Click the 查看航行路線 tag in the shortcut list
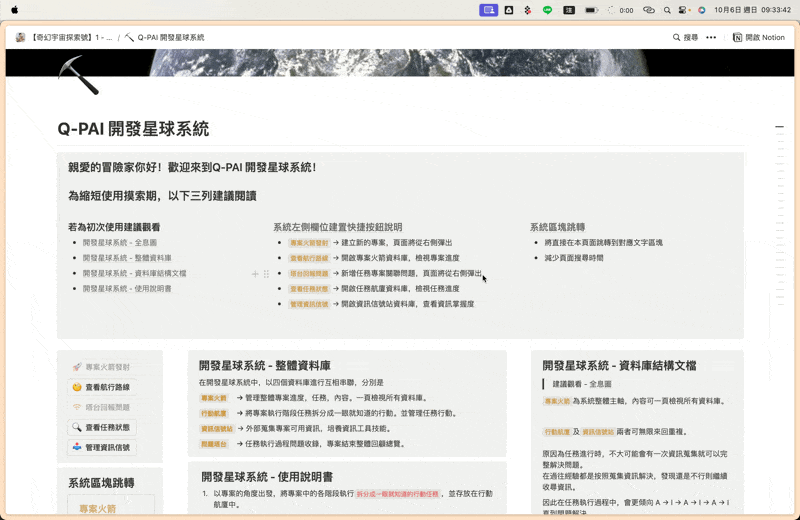 (309, 258)
